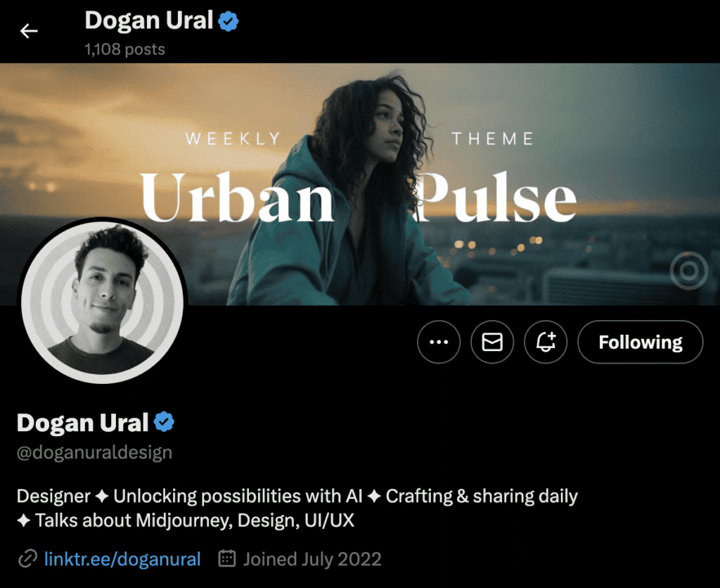Click the Dogan Ural profile name
Image resolution: width=720 pixels, height=588 pixels.
click(83, 422)
